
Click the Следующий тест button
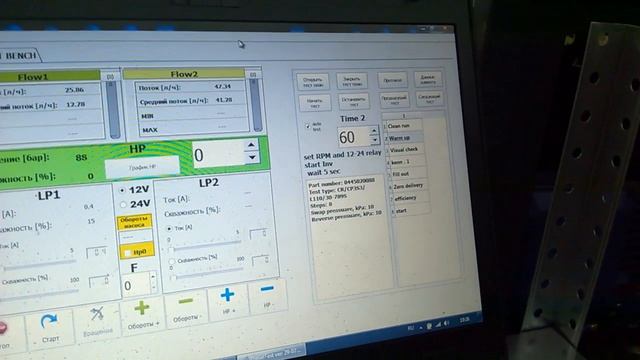pos(429,98)
